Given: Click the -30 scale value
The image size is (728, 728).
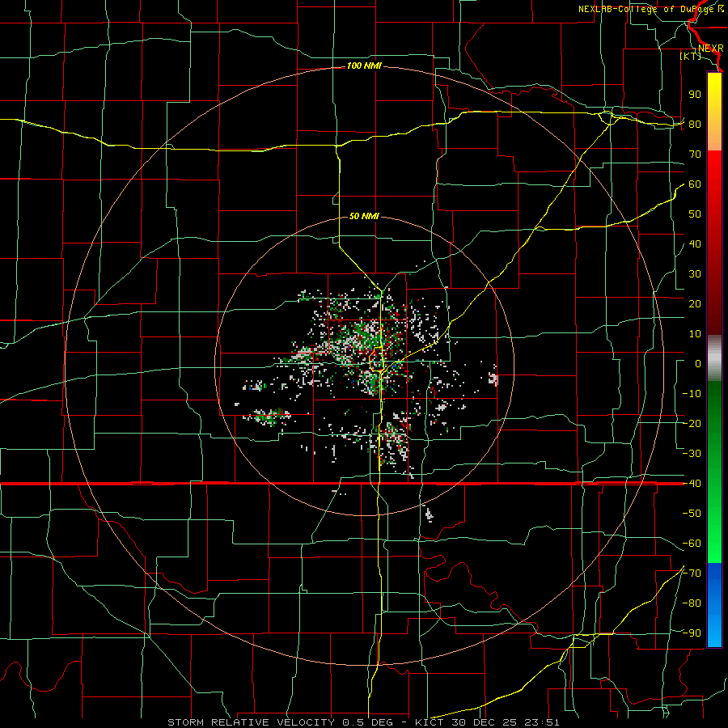Looking at the screenshot, I should 692,454.
